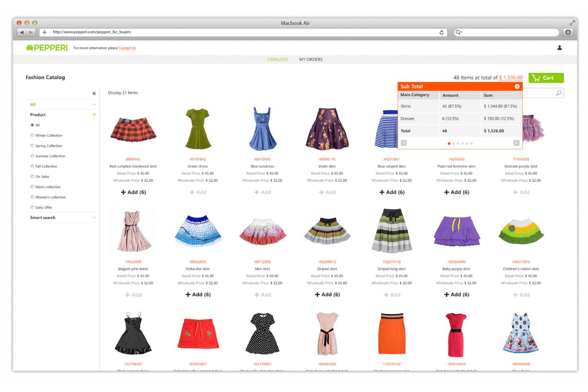588x392 pixels.
Task: Click the Pepperi logo
Action: (47, 48)
